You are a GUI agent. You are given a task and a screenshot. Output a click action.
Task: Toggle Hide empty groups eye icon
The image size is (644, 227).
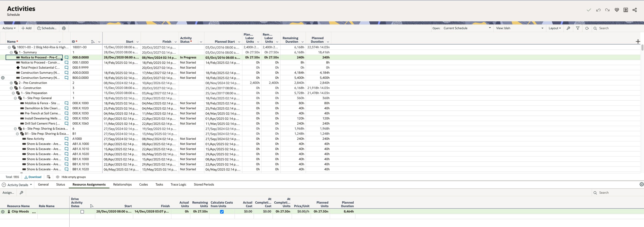[x=58, y=177]
